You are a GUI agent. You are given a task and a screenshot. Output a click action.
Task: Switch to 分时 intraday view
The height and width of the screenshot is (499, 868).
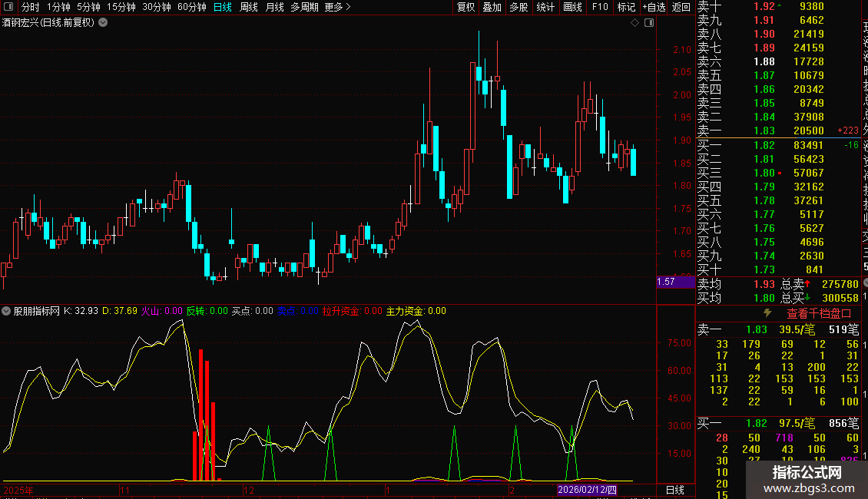(x=31, y=7)
